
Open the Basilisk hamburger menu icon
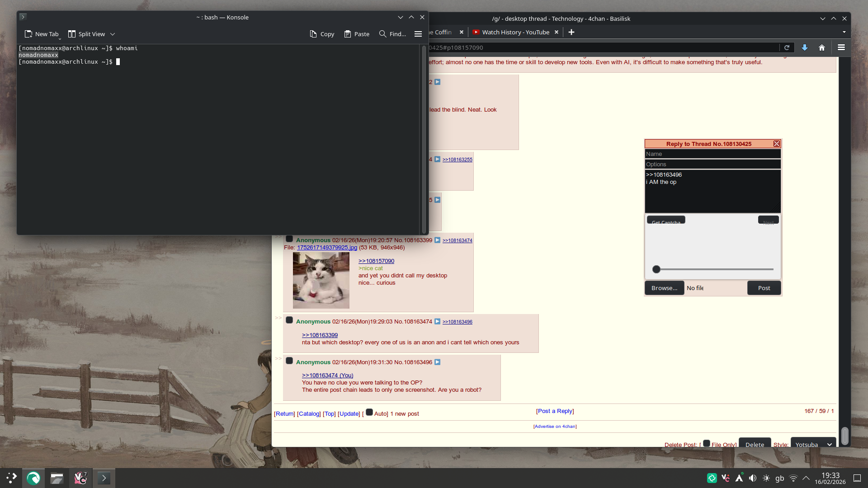point(841,47)
